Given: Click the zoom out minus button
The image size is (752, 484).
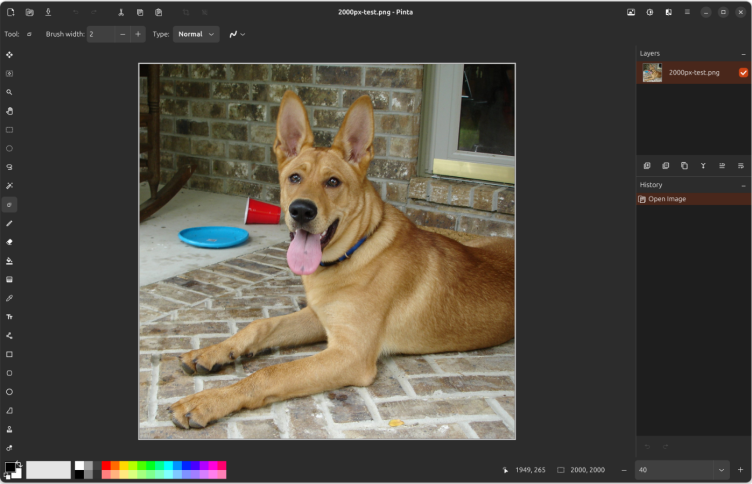Looking at the screenshot, I should [x=625, y=469].
